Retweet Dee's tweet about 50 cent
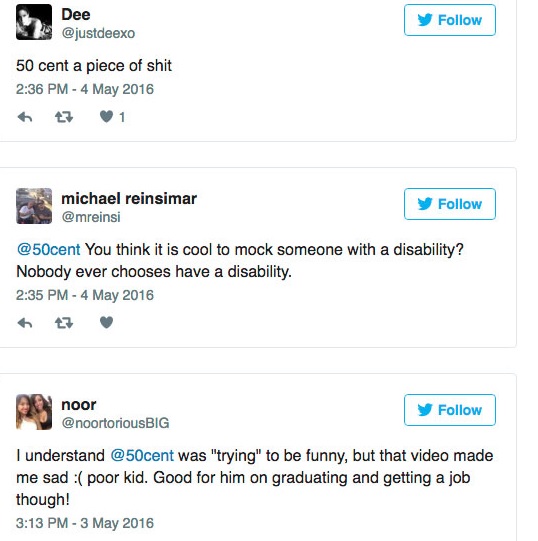This screenshot has height=541, width=538. tap(64, 117)
